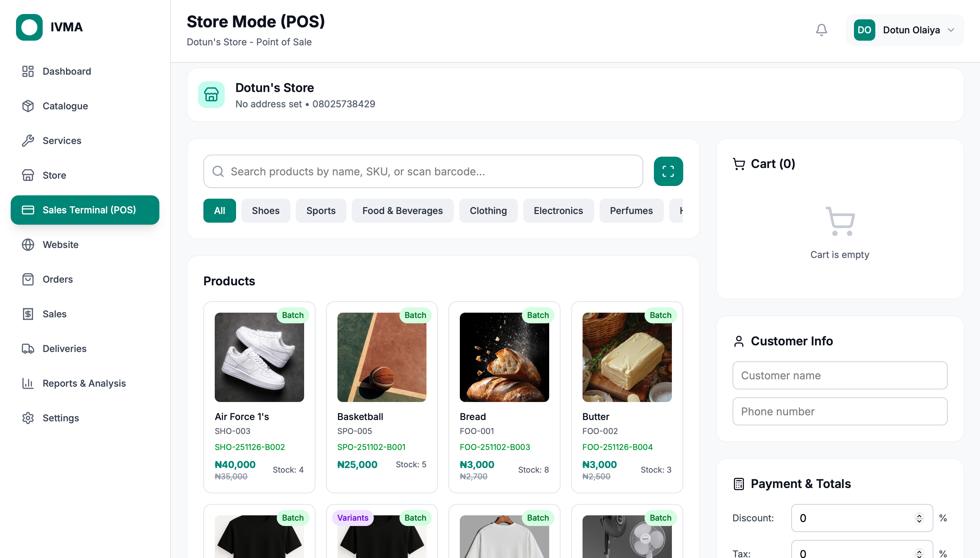Screen dimensions: 980x558
Task: Open the Sales Terminal (POS) page
Action: 85,210
